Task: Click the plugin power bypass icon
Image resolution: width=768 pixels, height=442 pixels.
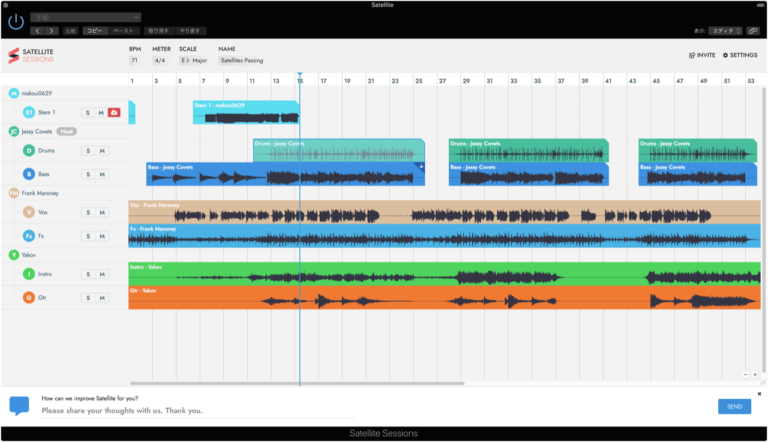Action: 15,22
